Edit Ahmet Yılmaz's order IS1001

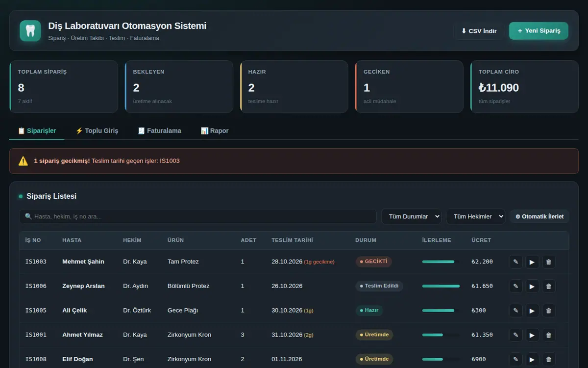[x=515, y=335]
